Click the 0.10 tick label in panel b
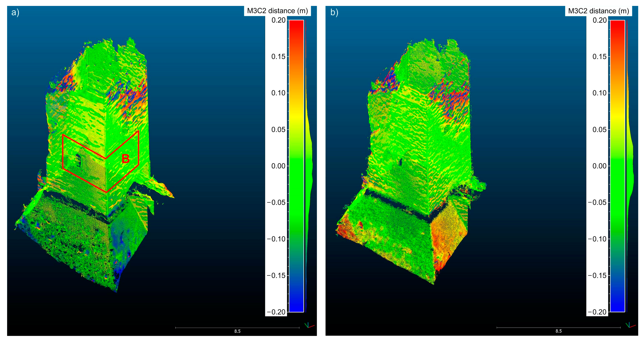The image size is (644, 342). 599,93
